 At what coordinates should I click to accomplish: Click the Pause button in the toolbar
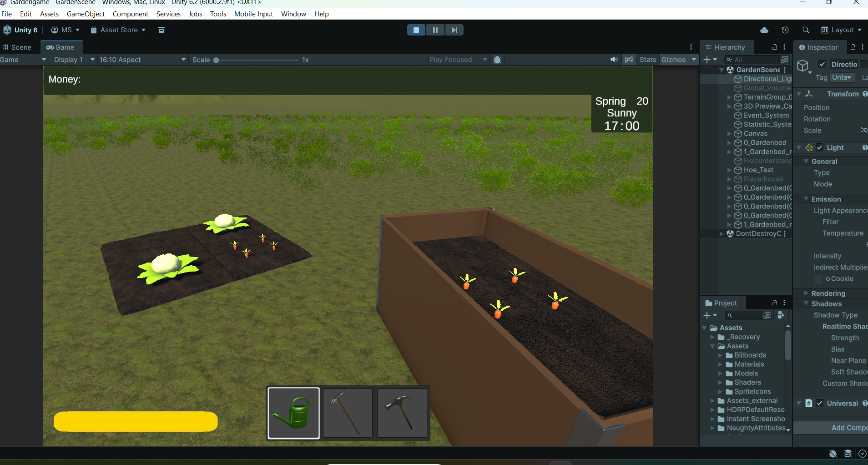pyautogui.click(x=435, y=30)
